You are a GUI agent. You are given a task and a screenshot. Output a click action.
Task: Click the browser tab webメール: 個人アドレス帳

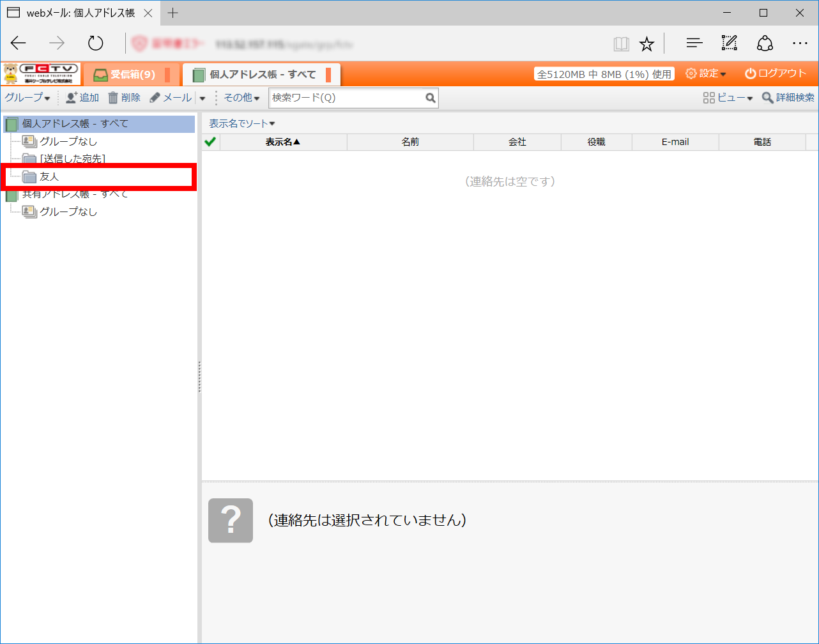(x=79, y=13)
